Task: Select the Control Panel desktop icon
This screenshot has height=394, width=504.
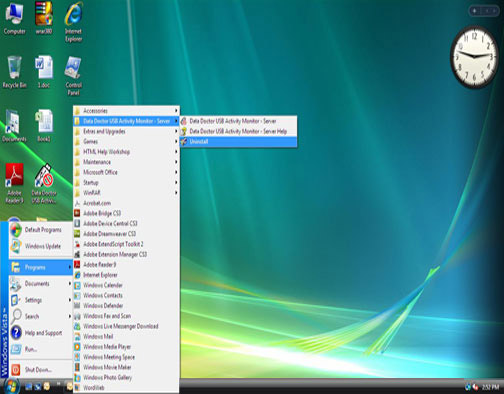Action: tap(73, 76)
